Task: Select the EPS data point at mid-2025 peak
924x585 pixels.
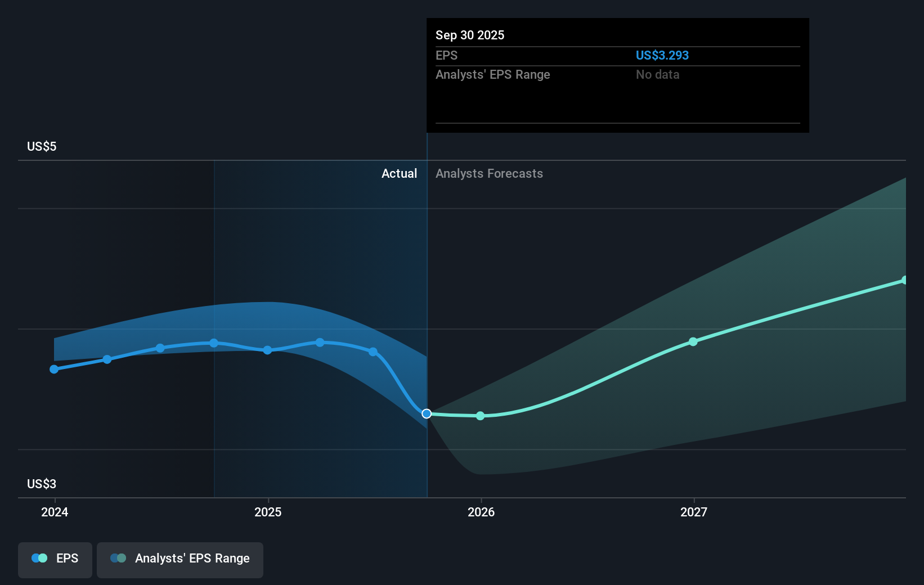Action: (x=320, y=342)
